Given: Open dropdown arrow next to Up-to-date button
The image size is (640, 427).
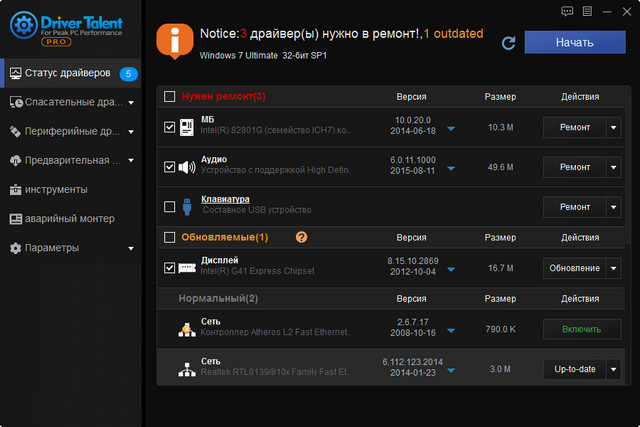Looking at the screenshot, I should tap(613, 369).
